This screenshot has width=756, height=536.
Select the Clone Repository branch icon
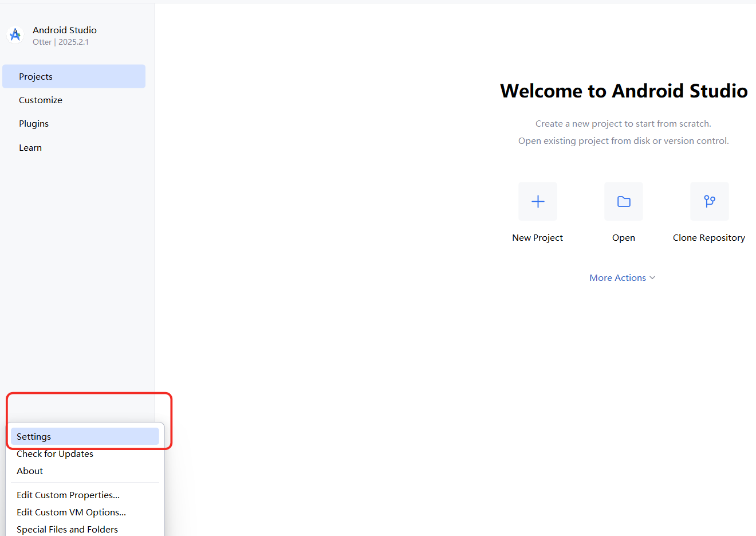(x=709, y=201)
